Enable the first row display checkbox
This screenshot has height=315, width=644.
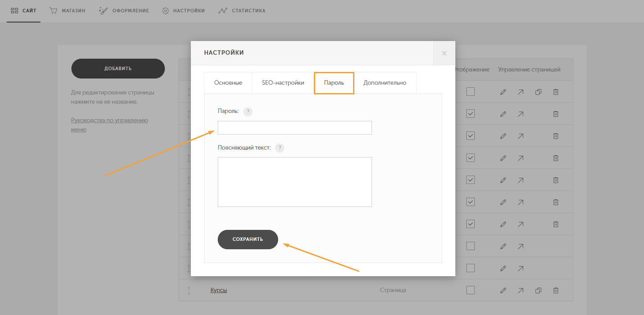click(470, 91)
